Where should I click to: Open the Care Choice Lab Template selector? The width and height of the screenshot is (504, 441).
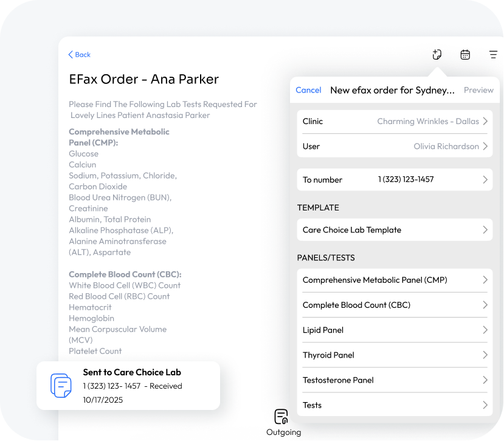coord(395,230)
